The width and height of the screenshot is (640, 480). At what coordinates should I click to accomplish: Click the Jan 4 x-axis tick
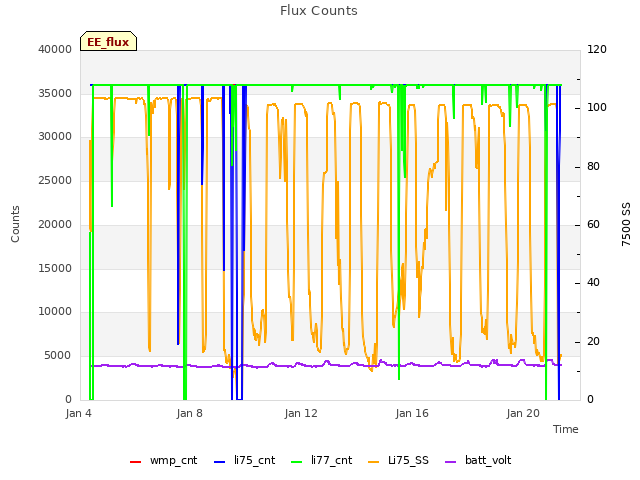click(78, 413)
